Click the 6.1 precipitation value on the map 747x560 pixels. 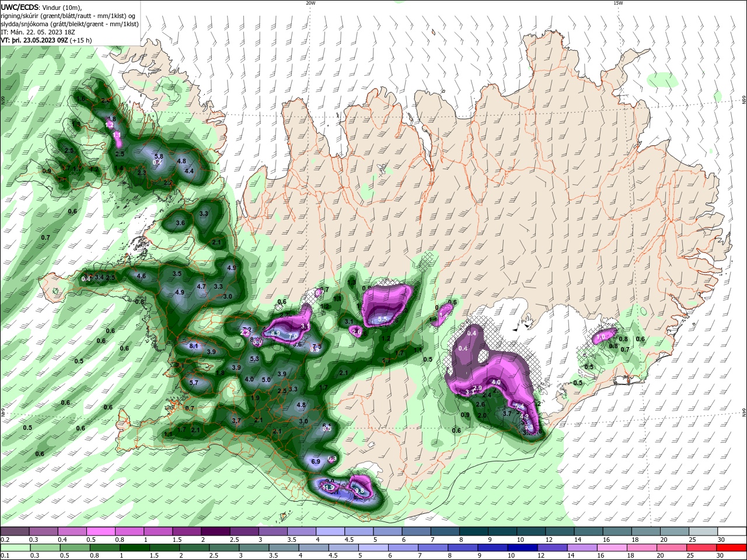click(x=327, y=425)
